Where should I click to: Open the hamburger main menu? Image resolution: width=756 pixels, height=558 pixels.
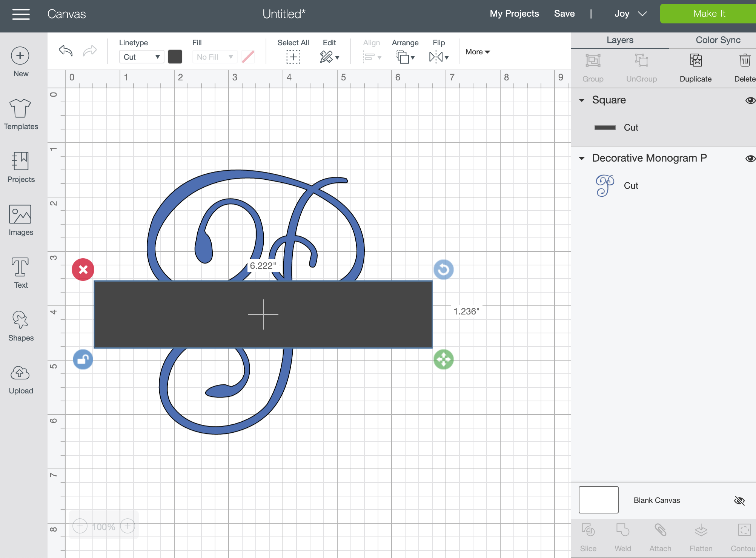point(21,14)
